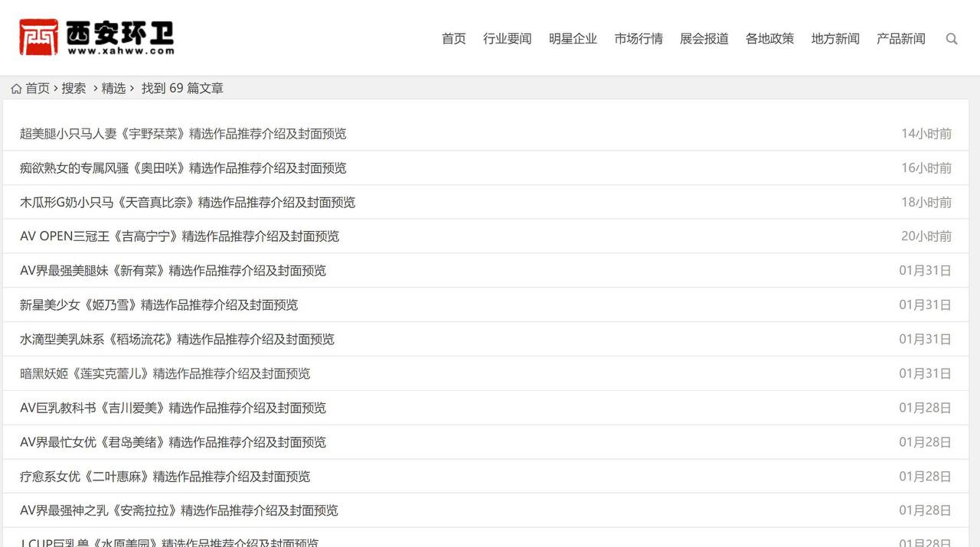Select the 各地政策 menu item
980x547 pixels.
click(x=770, y=38)
